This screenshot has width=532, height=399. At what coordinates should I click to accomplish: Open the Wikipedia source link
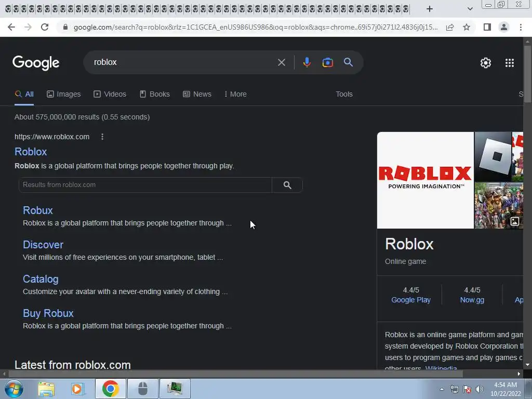[x=441, y=368]
